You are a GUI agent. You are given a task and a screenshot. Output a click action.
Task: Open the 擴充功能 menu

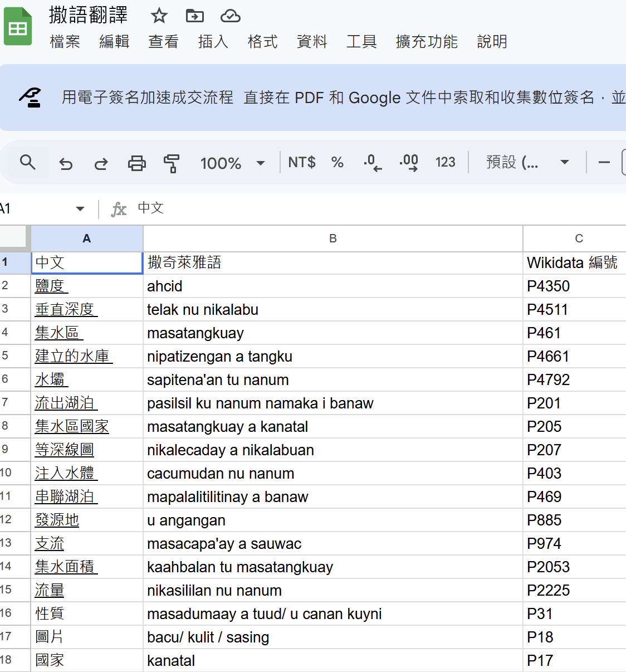[x=427, y=42]
